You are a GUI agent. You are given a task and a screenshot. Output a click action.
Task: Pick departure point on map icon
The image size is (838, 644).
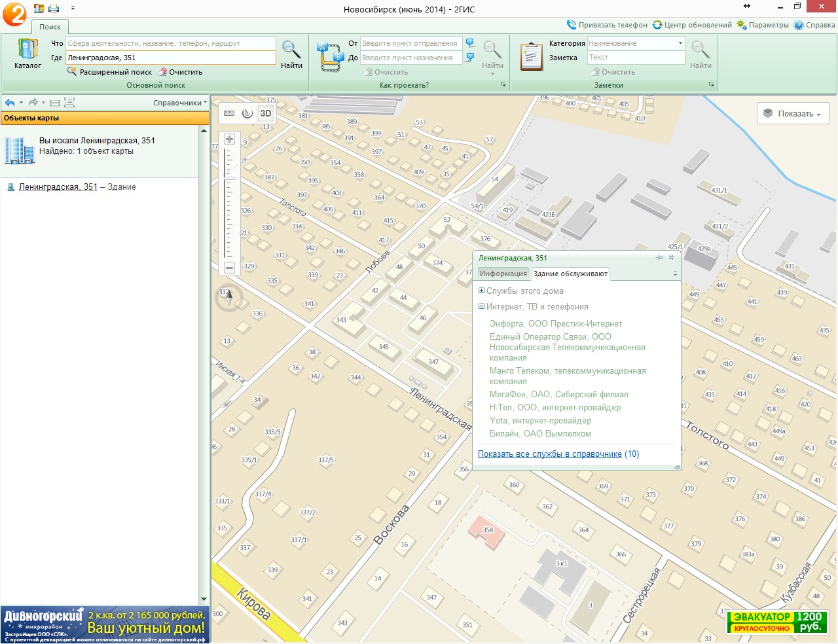470,43
